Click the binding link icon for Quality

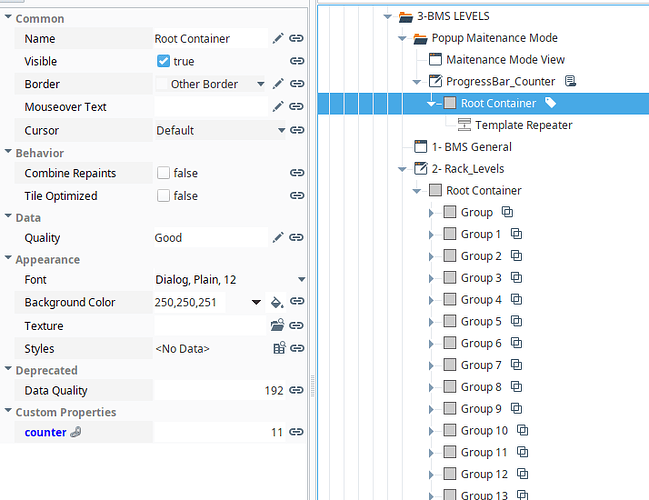296,238
